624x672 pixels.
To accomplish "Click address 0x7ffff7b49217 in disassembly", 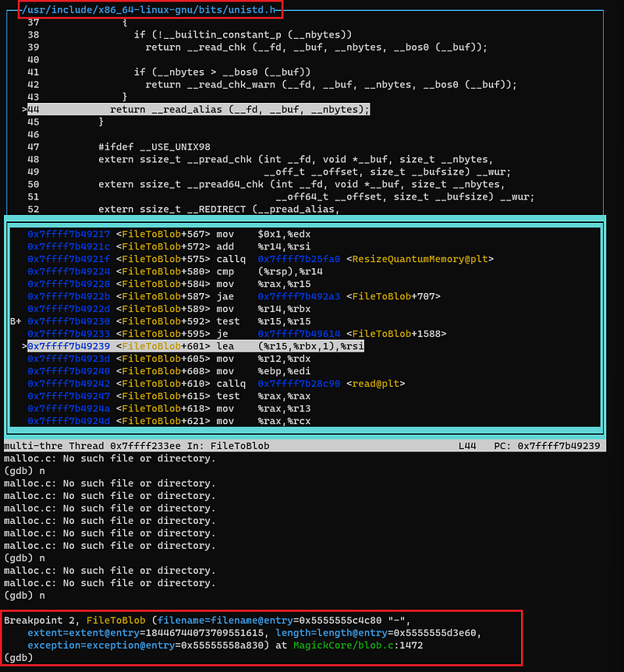I will 69,235.
